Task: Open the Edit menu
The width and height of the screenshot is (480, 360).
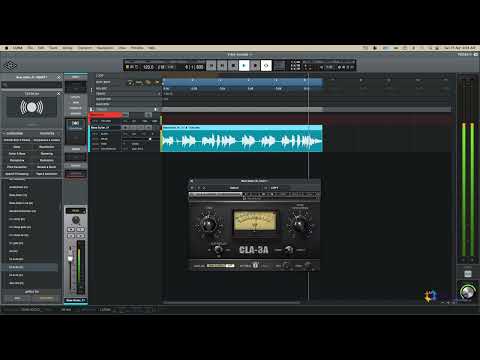Action: 41,48
